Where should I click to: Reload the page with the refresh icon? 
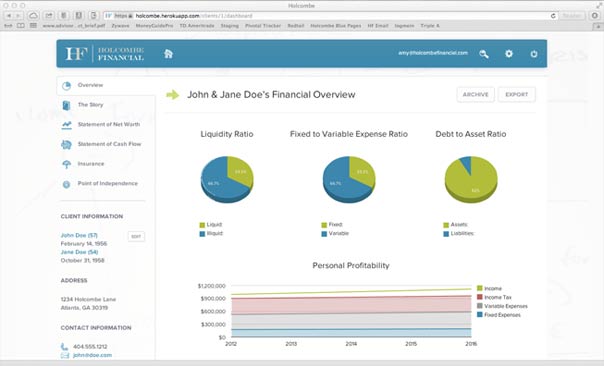(x=553, y=16)
